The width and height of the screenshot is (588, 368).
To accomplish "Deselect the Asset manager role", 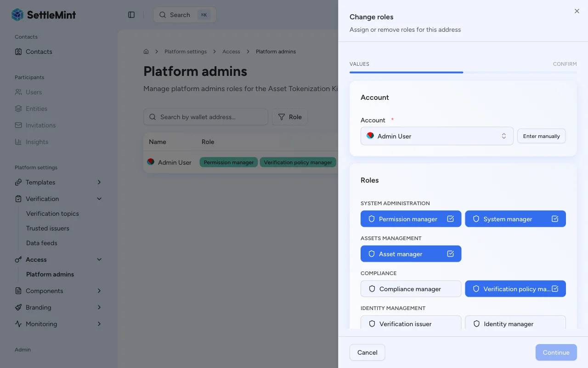I will point(411,254).
